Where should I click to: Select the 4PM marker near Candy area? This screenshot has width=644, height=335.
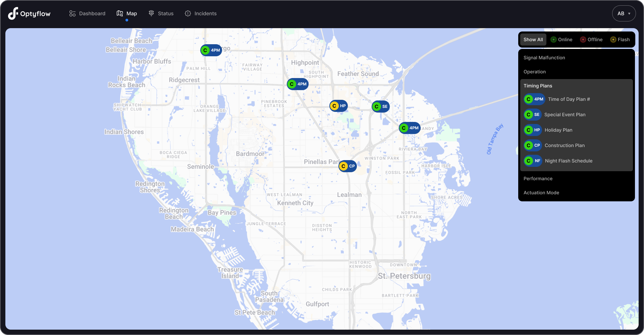pos(409,128)
